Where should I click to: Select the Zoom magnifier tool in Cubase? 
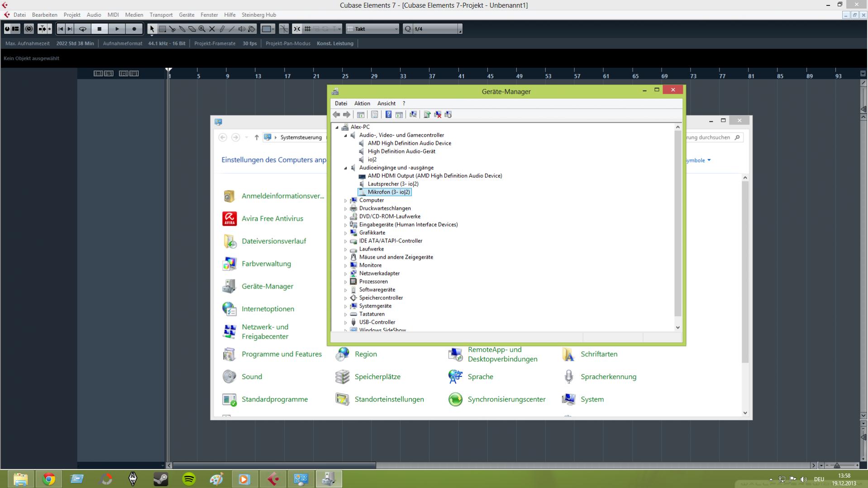pos(202,29)
